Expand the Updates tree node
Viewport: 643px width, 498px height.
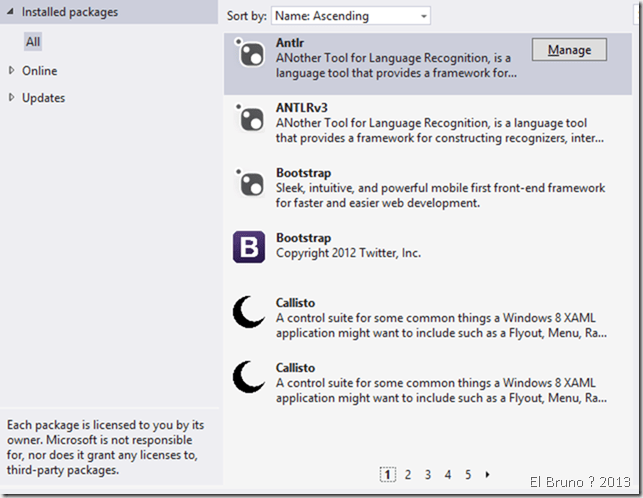click(x=12, y=98)
